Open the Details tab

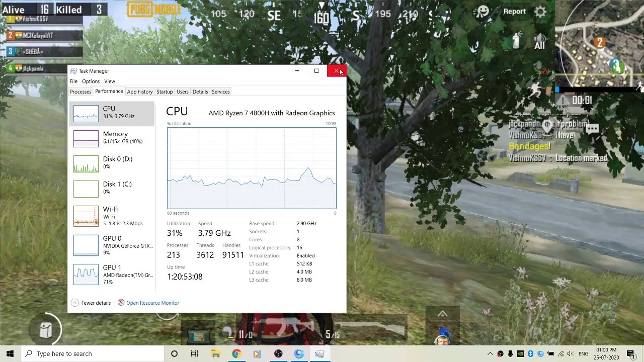click(x=200, y=92)
